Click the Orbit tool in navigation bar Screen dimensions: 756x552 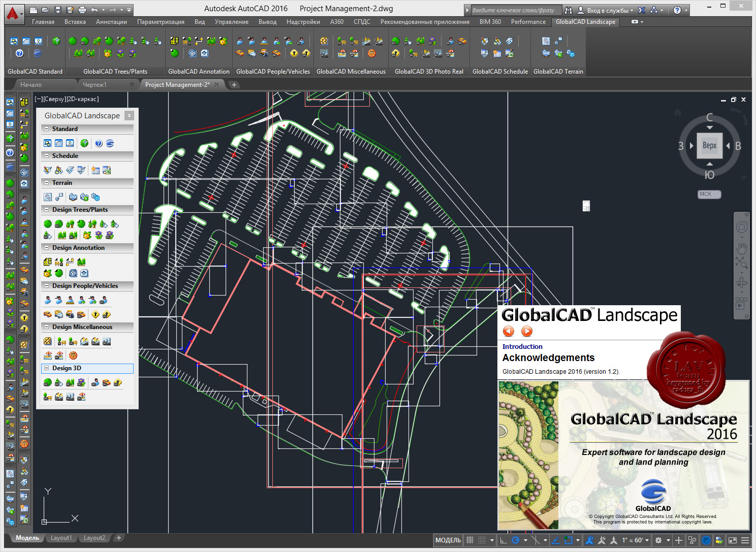tap(742, 282)
